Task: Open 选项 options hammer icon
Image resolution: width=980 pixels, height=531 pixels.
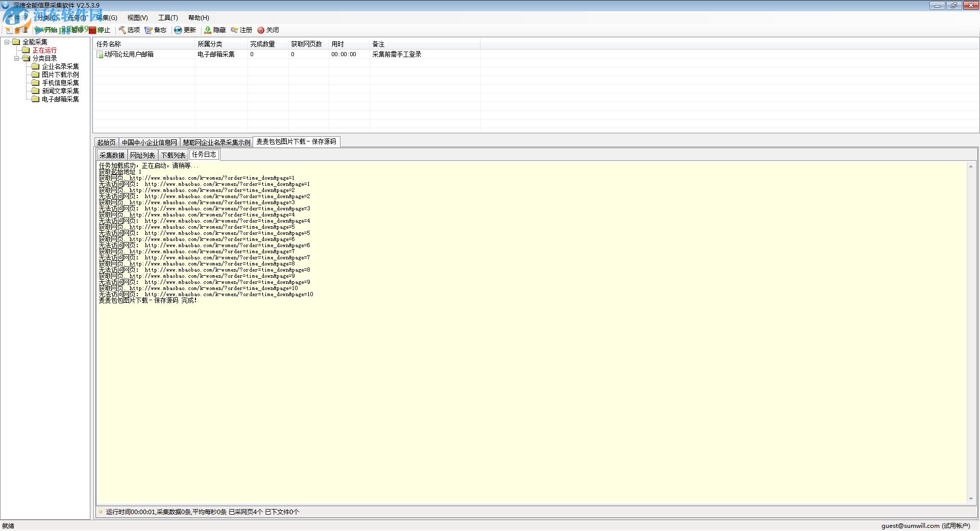Action: click(x=122, y=30)
